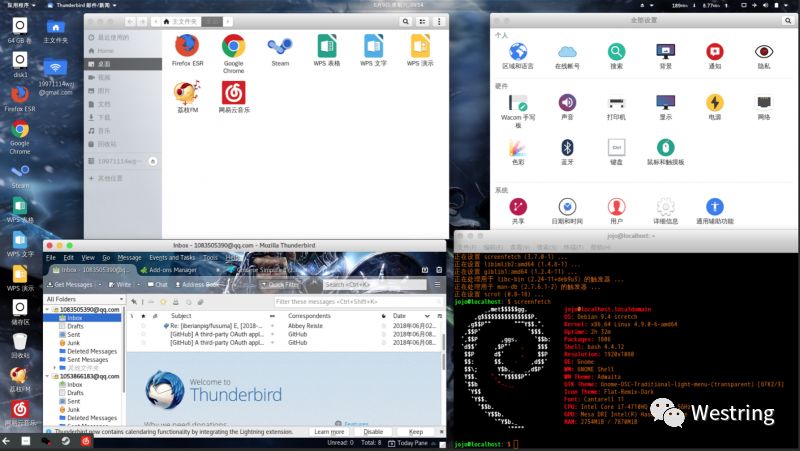Viewport: 800px width, 451px height.
Task: Open file manager options menu button
Action: [439, 21]
